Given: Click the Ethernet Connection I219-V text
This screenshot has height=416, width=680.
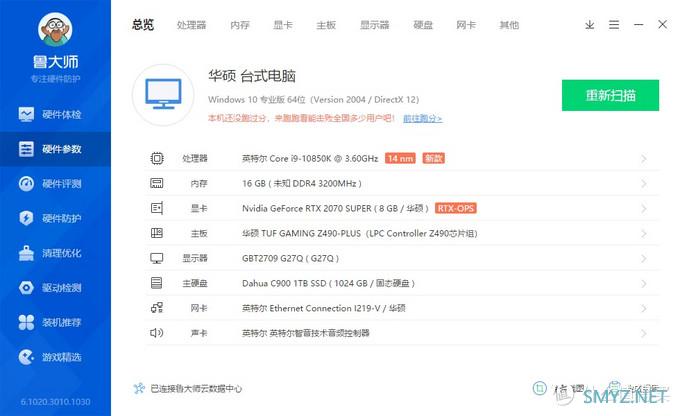Looking at the screenshot, I should click(x=324, y=308).
